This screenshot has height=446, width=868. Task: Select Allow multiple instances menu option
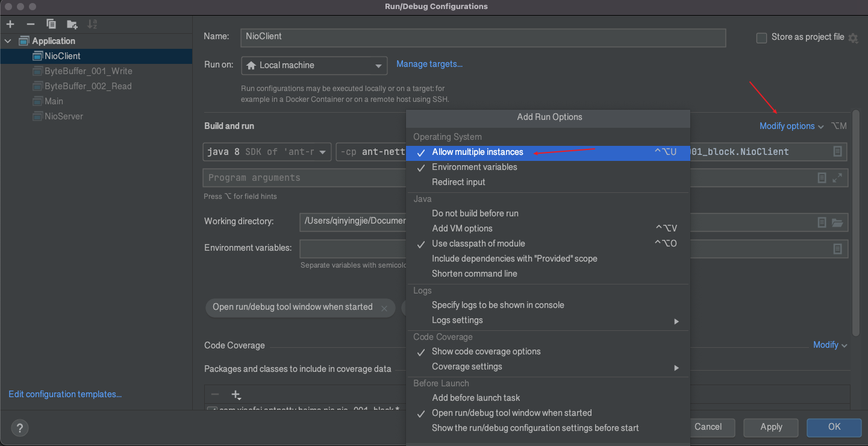pos(477,152)
